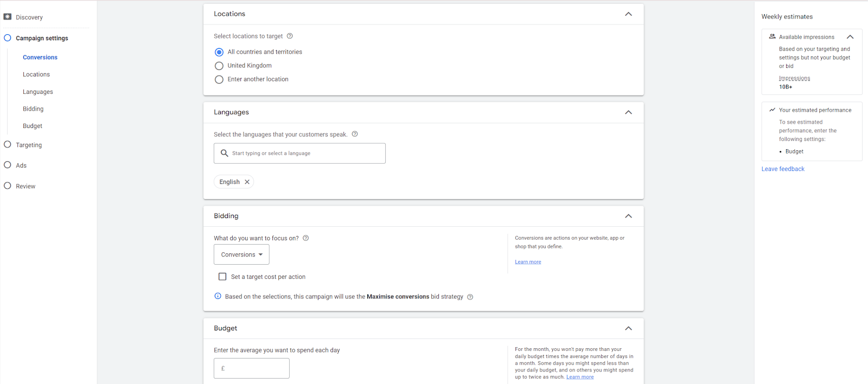
Task: Click help icon beside languages prompt
Action: pos(355,134)
